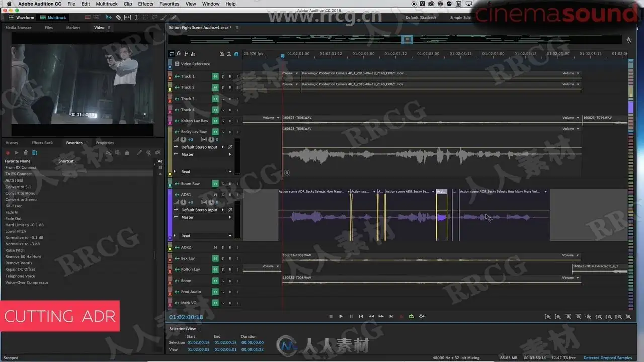Expand ADR1 automation lanes triangle
Screen dimensions: 644x362
(175, 236)
